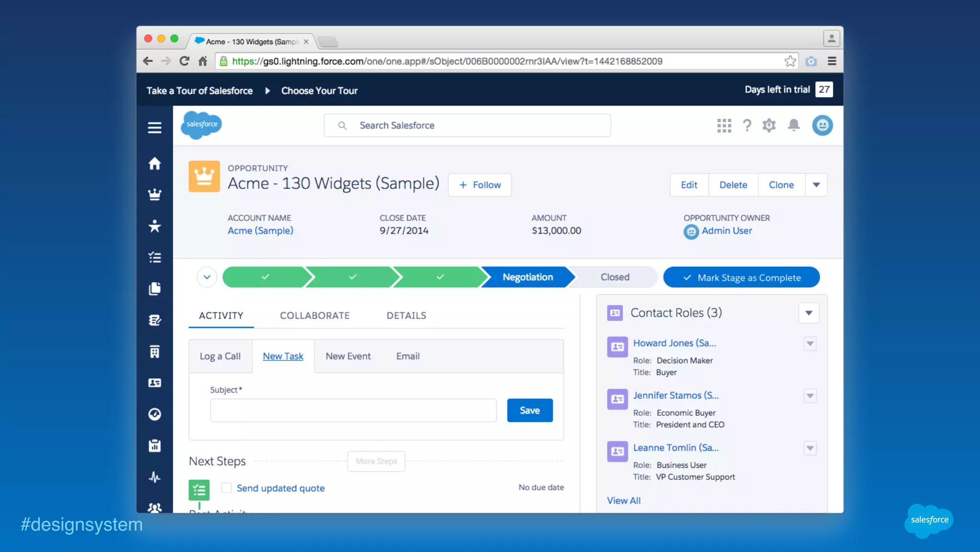This screenshot has width=980, height=552.
Task: Open Opportunities crown icon in sidebar
Action: tap(155, 195)
